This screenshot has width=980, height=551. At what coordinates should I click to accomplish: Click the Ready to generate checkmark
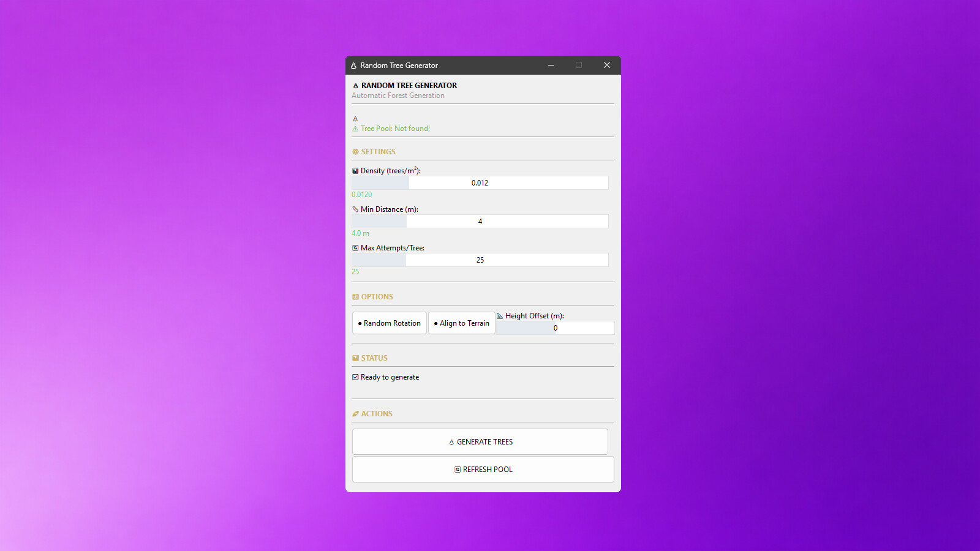pyautogui.click(x=355, y=377)
